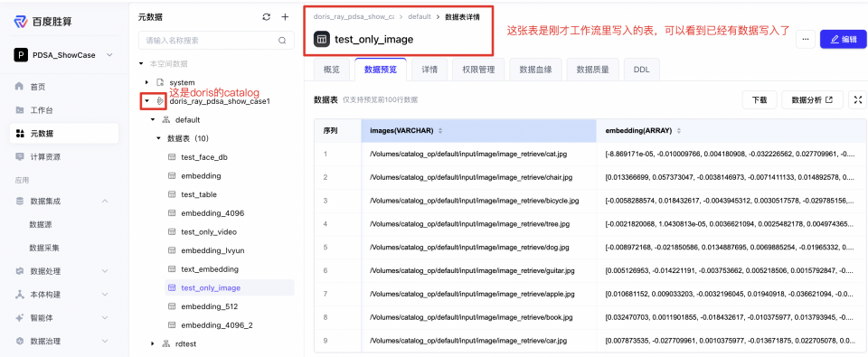Click the search magnifier icon
Screen dimensions: 868x357
coord(282,41)
